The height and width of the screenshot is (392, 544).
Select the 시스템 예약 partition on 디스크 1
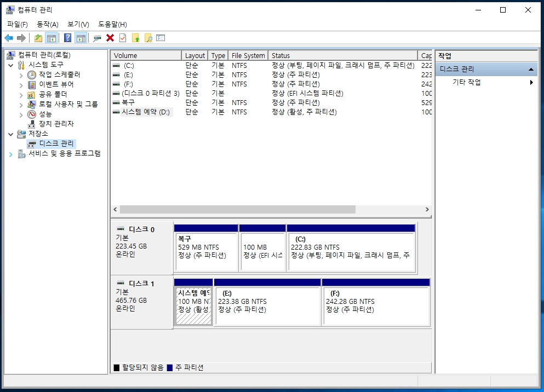[193, 302]
